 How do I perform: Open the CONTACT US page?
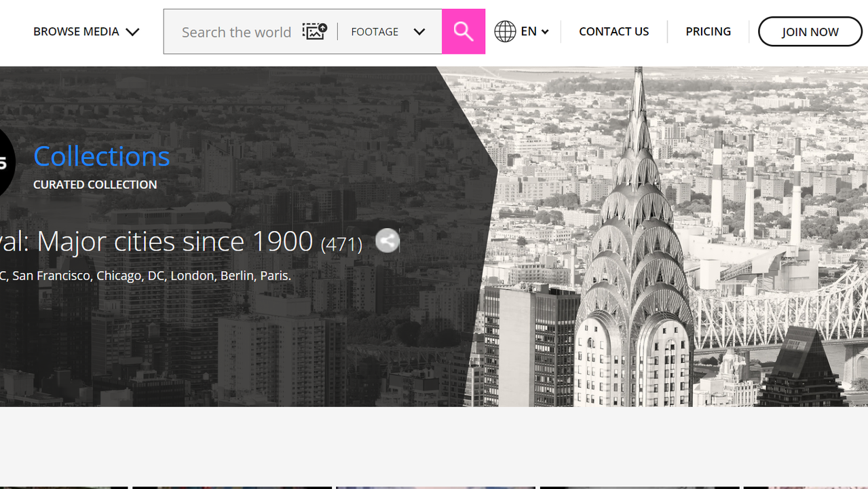(x=614, y=31)
